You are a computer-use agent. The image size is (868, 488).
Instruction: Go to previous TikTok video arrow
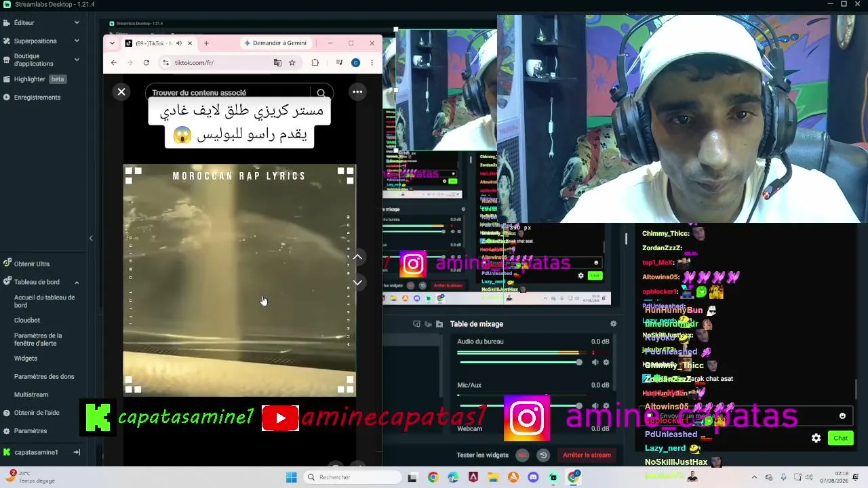tap(357, 258)
